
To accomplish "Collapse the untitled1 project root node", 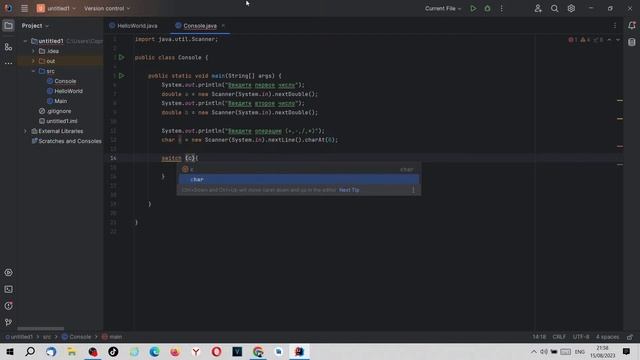I will tap(25, 41).
